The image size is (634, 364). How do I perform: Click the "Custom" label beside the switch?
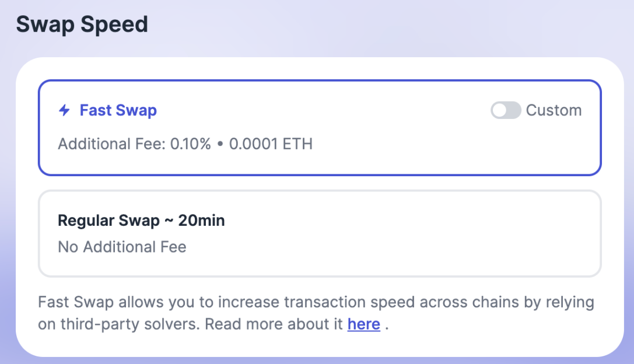pyautogui.click(x=554, y=110)
